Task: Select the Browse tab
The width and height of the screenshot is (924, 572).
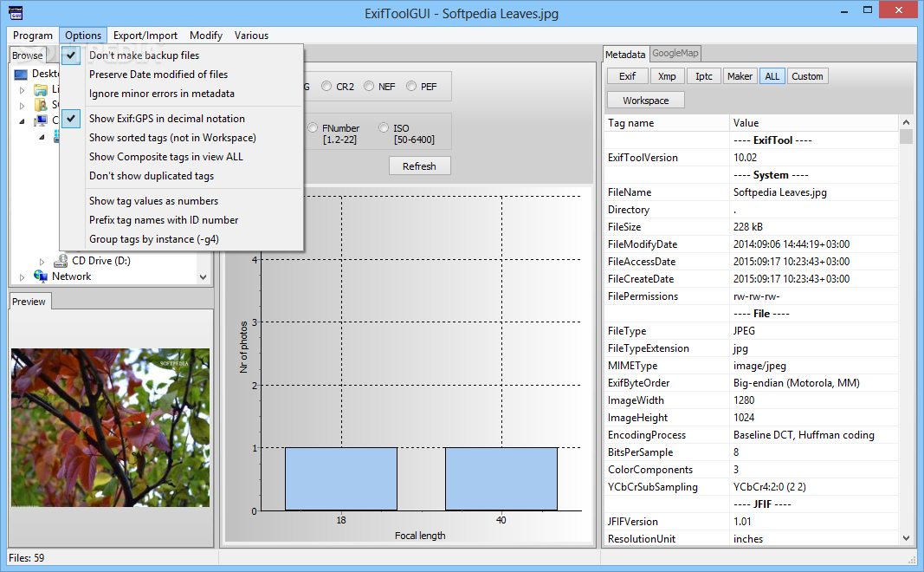Action: (27, 55)
